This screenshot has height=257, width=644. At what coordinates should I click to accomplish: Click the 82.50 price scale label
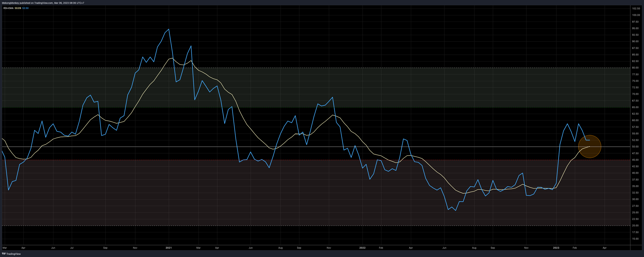(x=636, y=61)
